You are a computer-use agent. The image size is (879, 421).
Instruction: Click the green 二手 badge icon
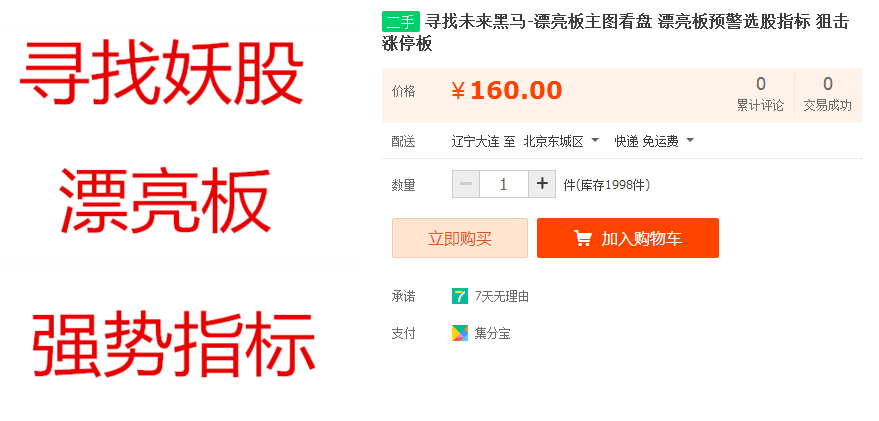click(x=401, y=22)
